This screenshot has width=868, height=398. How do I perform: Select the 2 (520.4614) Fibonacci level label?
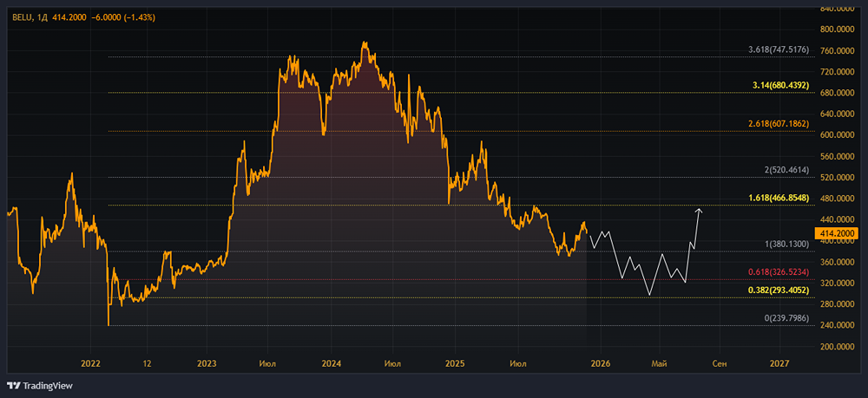tap(786, 170)
